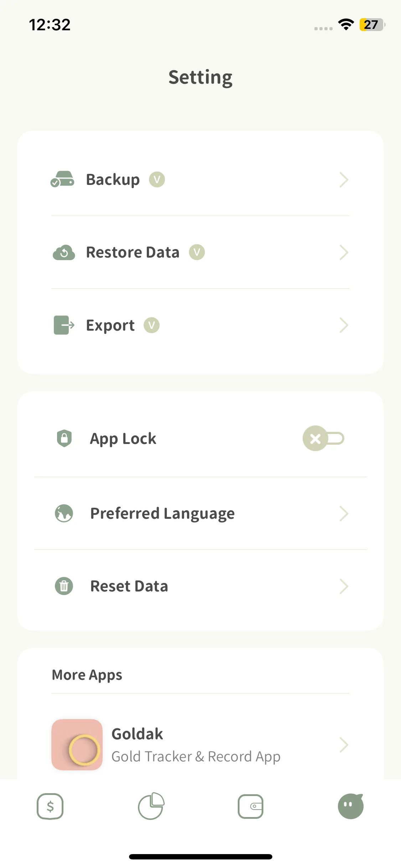Tap the Restore Data cloud icon
401x868 pixels.
click(x=64, y=252)
